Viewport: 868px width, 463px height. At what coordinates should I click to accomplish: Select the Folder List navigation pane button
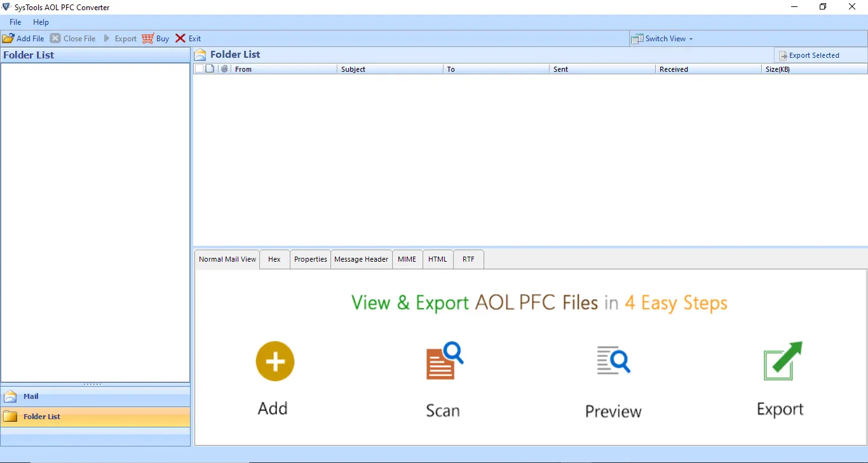tap(95, 417)
